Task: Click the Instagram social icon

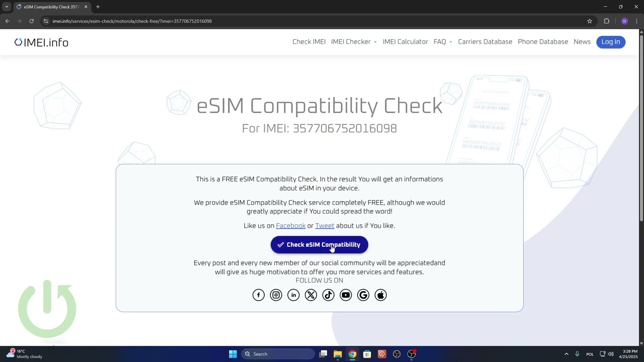Action: 276,295
